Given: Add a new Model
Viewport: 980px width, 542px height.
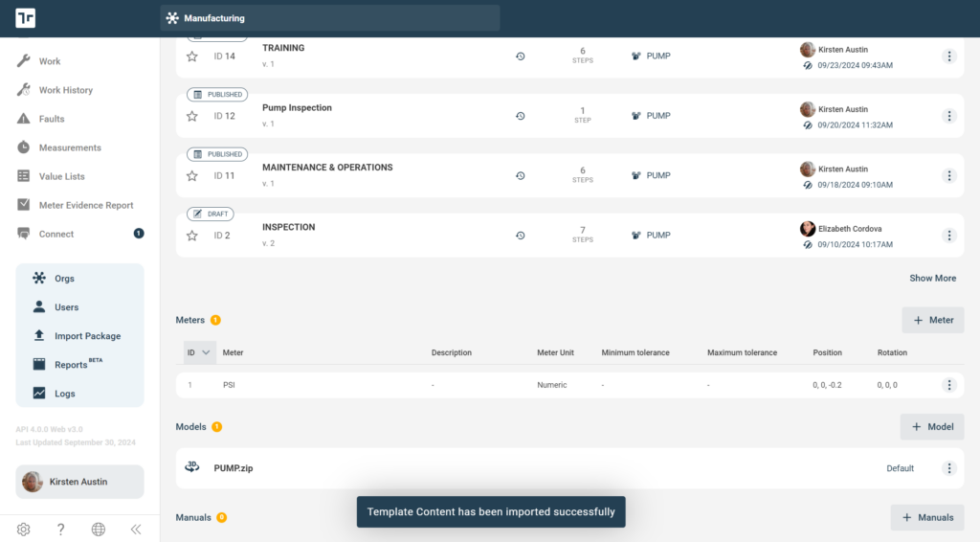Looking at the screenshot, I should pyautogui.click(x=932, y=427).
